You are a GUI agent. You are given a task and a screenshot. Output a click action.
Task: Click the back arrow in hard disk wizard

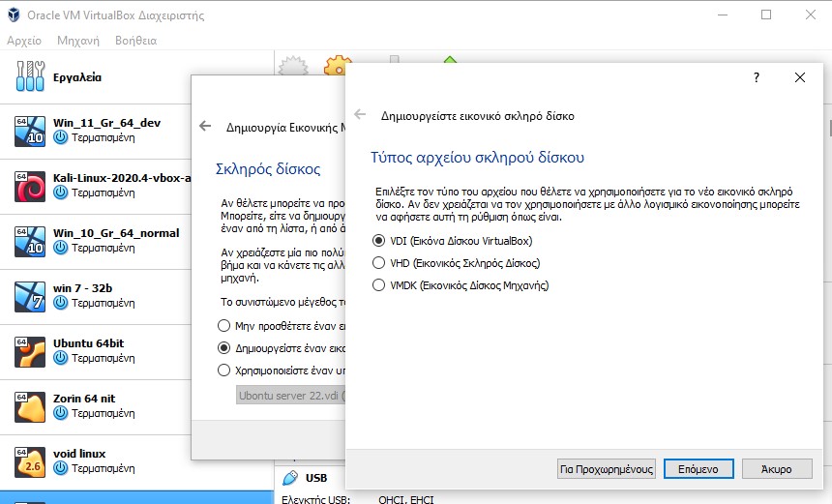[x=360, y=114]
